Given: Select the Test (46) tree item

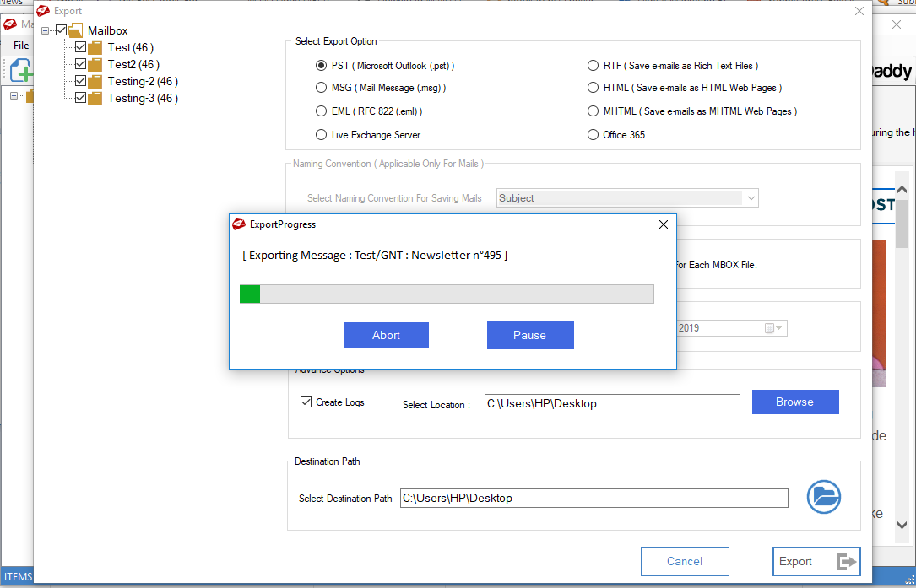Looking at the screenshot, I should (x=130, y=47).
